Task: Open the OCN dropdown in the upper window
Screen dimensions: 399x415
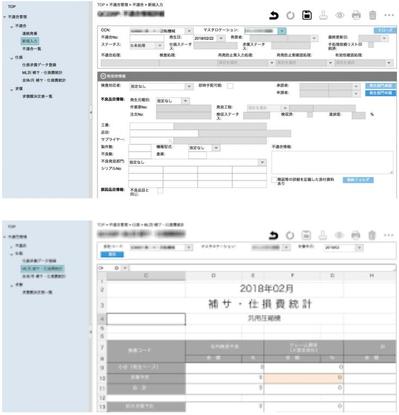Action: [x=189, y=31]
